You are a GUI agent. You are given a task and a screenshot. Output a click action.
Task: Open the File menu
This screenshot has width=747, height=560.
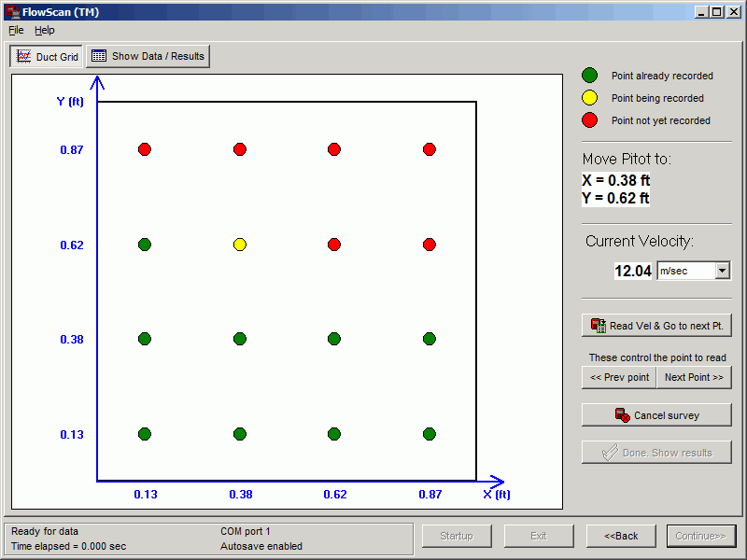point(16,30)
